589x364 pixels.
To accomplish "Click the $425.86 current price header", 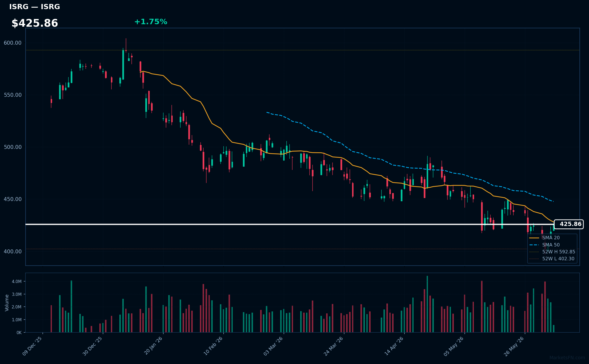I will [35, 23].
